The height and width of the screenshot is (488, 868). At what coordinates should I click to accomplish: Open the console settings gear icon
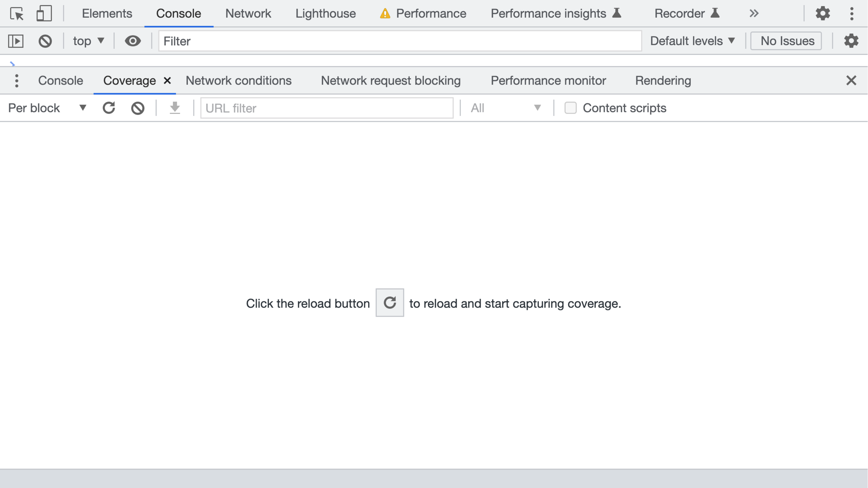click(851, 41)
